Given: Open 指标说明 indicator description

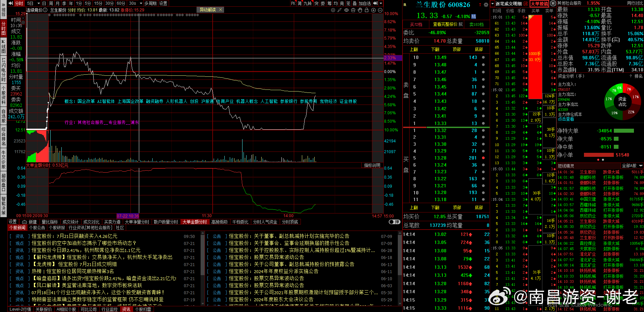Looking at the screenshot, I should (372, 165).
